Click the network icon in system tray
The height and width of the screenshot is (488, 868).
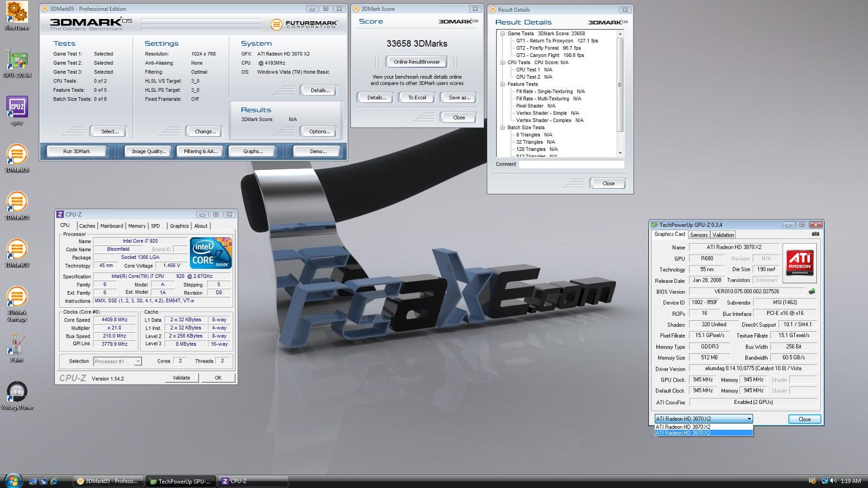click(825, 481)
